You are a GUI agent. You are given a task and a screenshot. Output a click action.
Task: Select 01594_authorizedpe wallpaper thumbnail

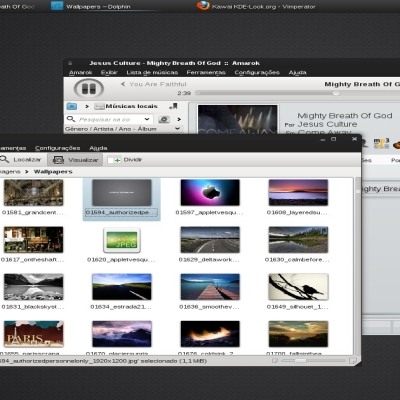click(x=122, y=193)
